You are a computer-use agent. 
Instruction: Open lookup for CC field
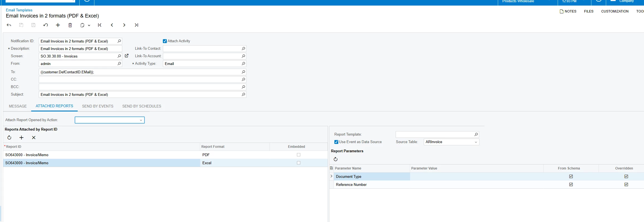pyautogui.click(x=243, y=79)
